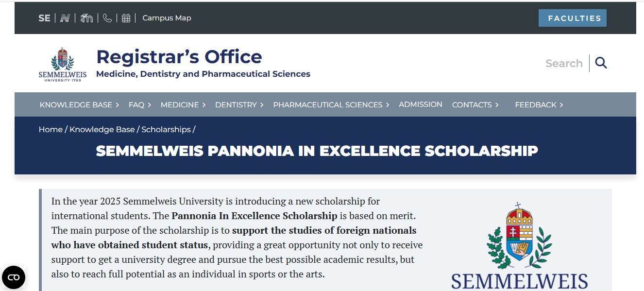Click the Semmelweis University logo in header
This screenshot has height=291, width=644.
[x=63, y=64]
